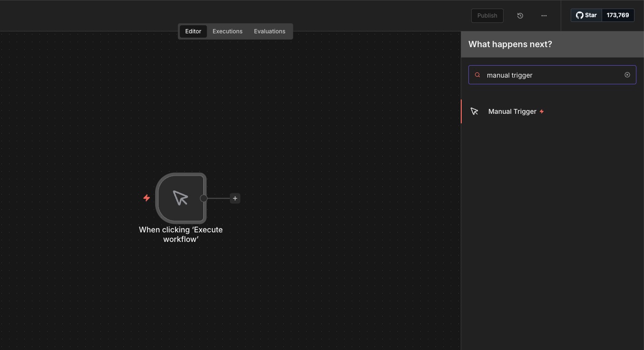Focus the 'manual trigger' search field
644x350 pixels.
coord(552,75)
